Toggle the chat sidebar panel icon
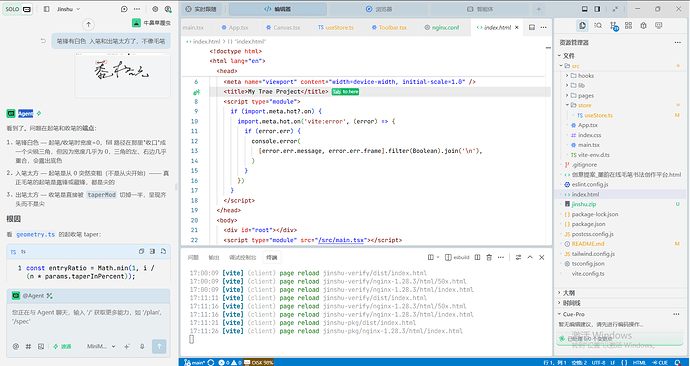Viewport: 690px width, 366px height. click(x=46, y=9)
